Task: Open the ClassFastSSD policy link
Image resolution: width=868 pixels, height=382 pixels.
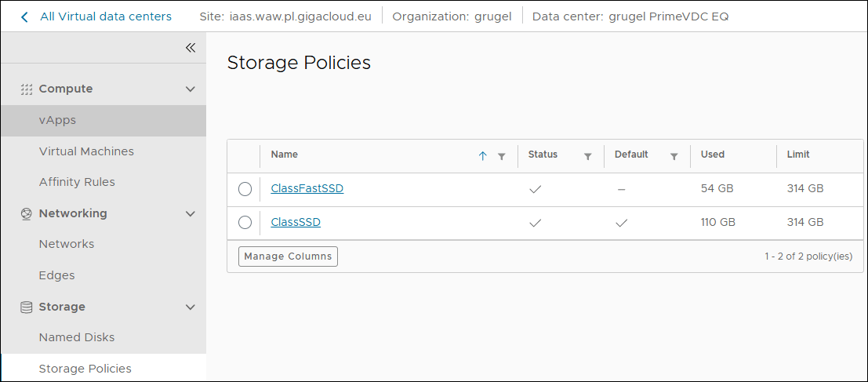Action: (307, 189)
